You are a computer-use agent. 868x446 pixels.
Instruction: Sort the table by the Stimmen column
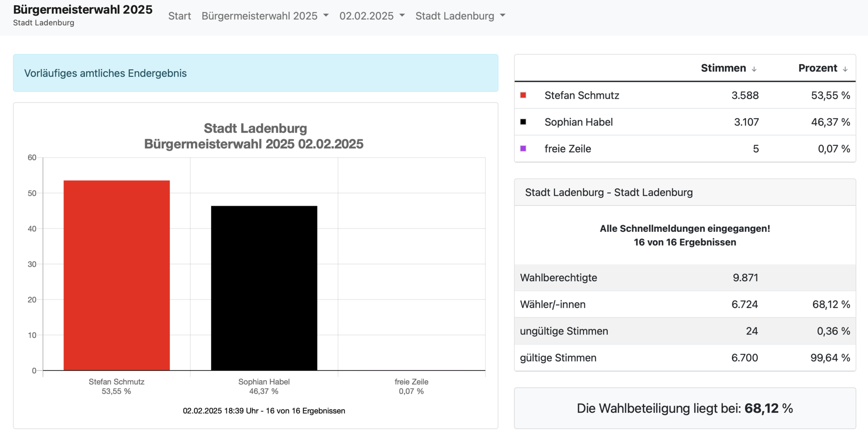pyautogui.click(x=723, y=68)
